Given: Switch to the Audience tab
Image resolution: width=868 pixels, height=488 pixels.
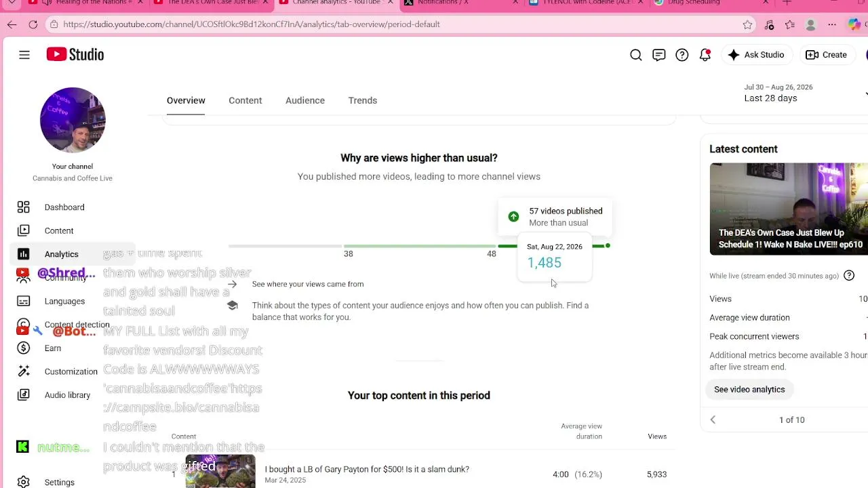Looking at the screenshot, I should point(305,100).
